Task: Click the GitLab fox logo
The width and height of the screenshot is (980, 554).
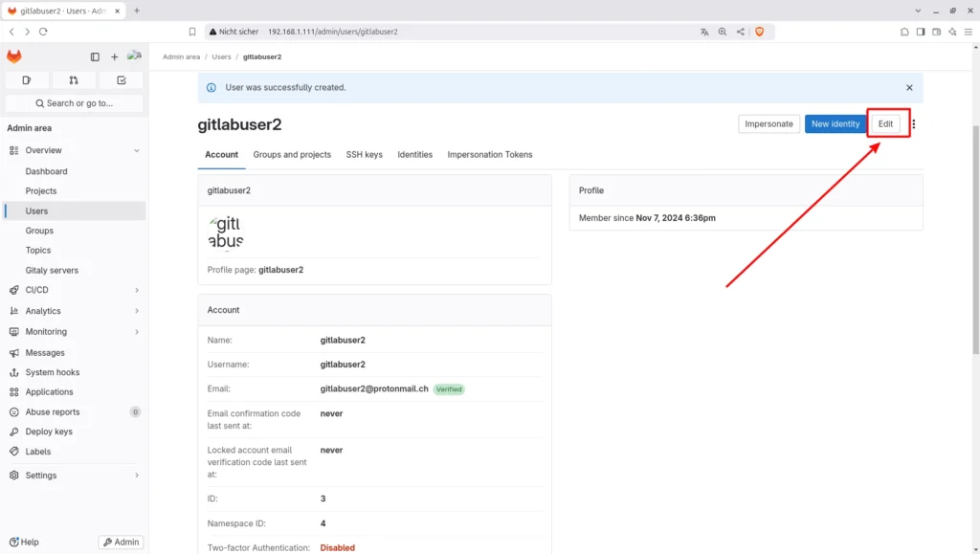Action: click(x=14, y=56)
